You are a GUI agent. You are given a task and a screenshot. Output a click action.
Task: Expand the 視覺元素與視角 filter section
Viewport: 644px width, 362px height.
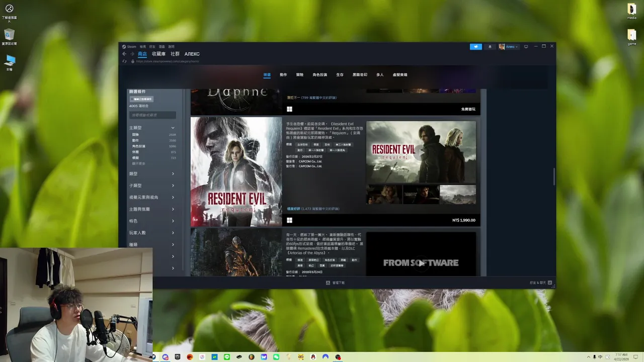click(x=152, y=197)
